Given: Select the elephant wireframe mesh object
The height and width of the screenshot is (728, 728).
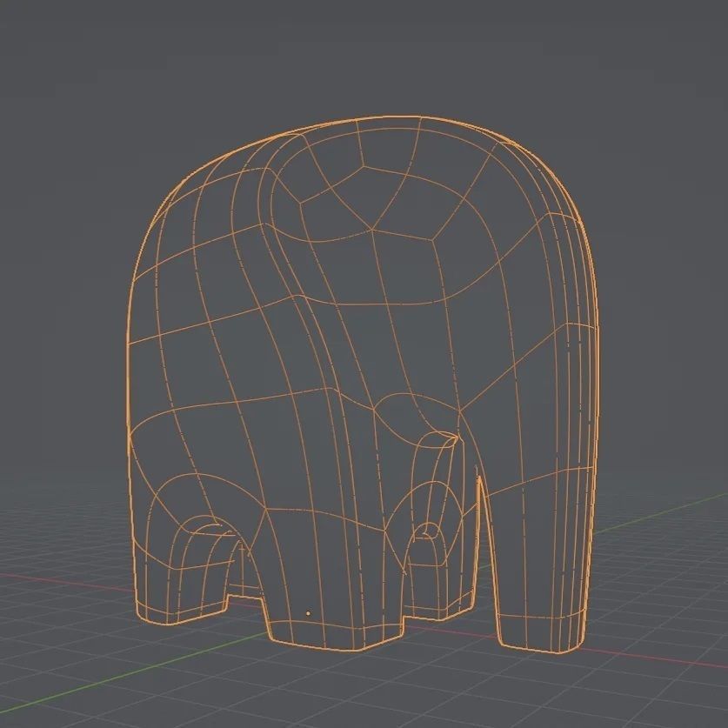Looking at the screenshot, I should [x=362, y=385].
